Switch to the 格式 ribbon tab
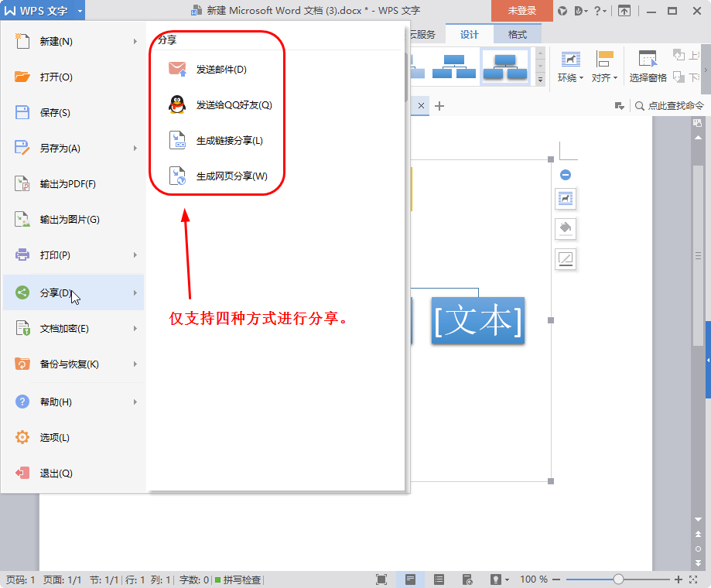This screenshot has width=711, height=588. (518, 35)
